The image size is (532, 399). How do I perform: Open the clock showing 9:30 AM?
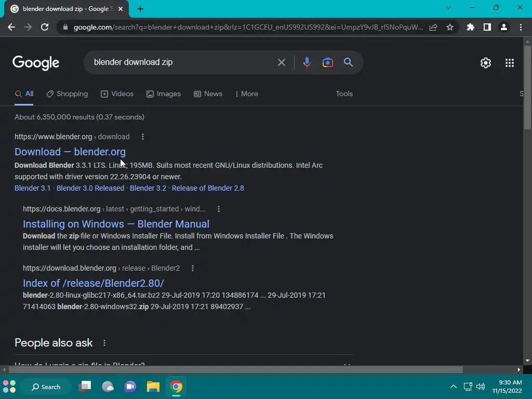click(507, 387)
